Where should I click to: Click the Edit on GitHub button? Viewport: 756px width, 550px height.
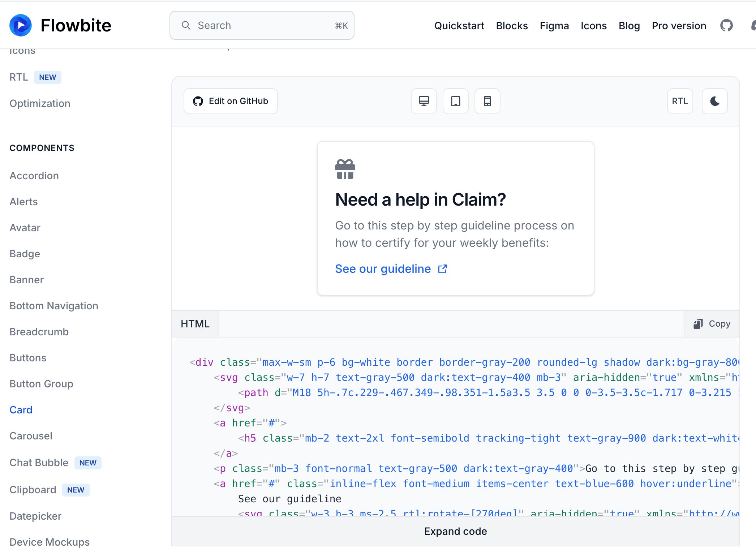click(231, 101)
